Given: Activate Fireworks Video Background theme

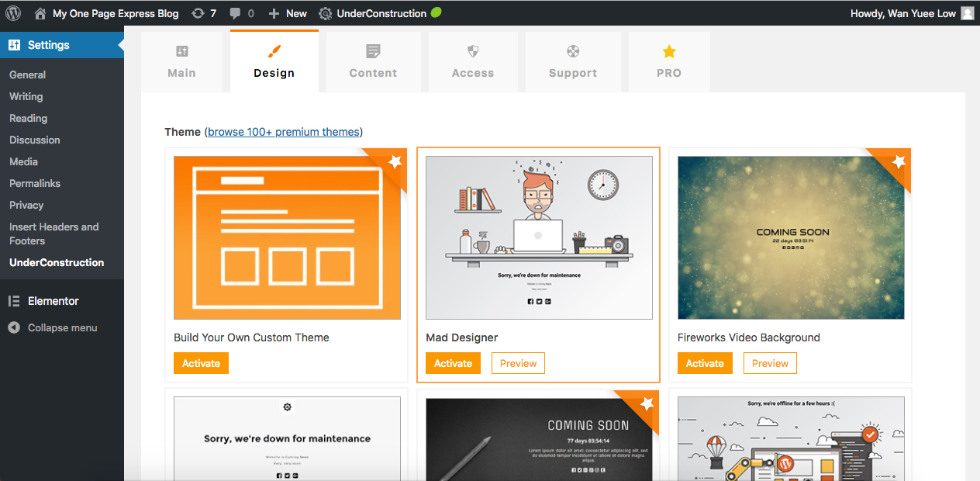Looking at the screenshot, I should click(x=705, y=363).
